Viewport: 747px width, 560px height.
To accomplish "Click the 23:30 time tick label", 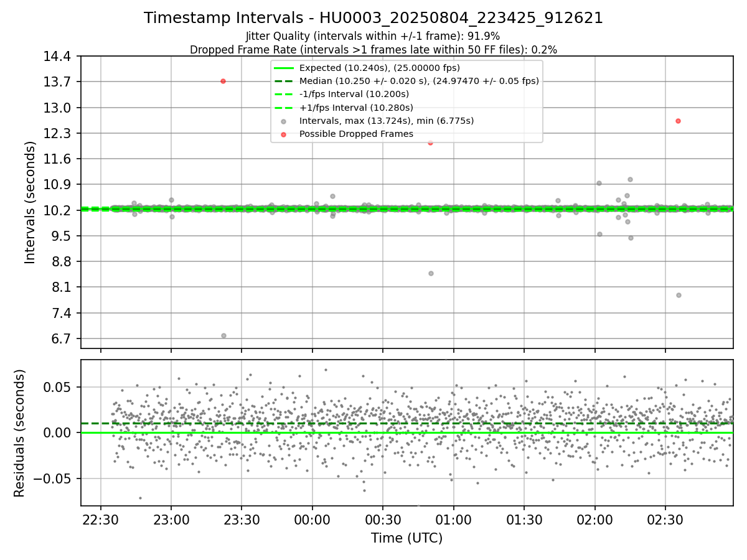I will click(242, 520).
